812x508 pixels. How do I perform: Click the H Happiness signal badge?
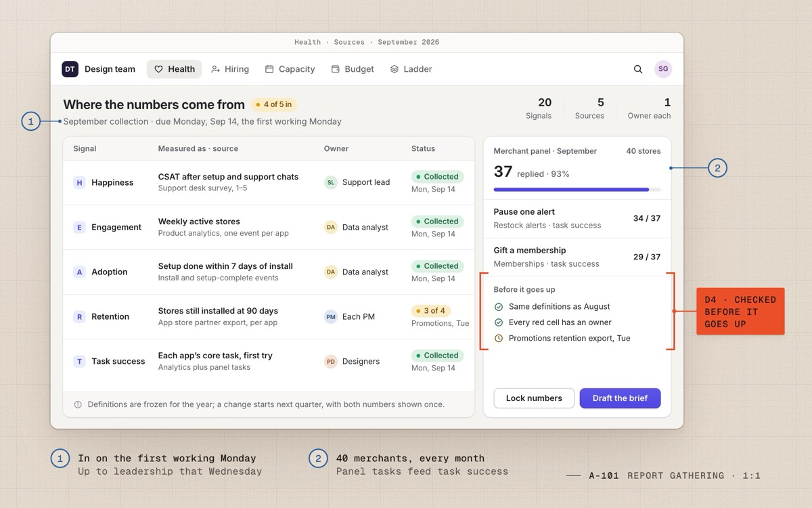point(79,182)
